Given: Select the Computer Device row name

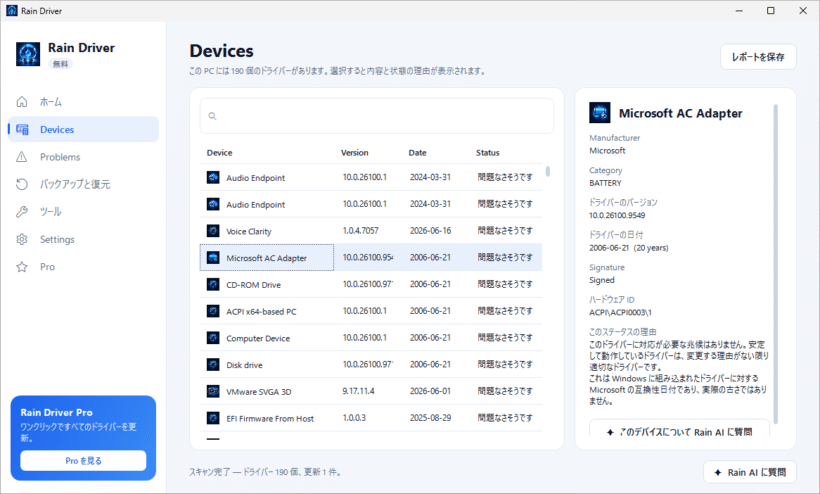Looking at the screenshot, I should click(x=258, y=338).
